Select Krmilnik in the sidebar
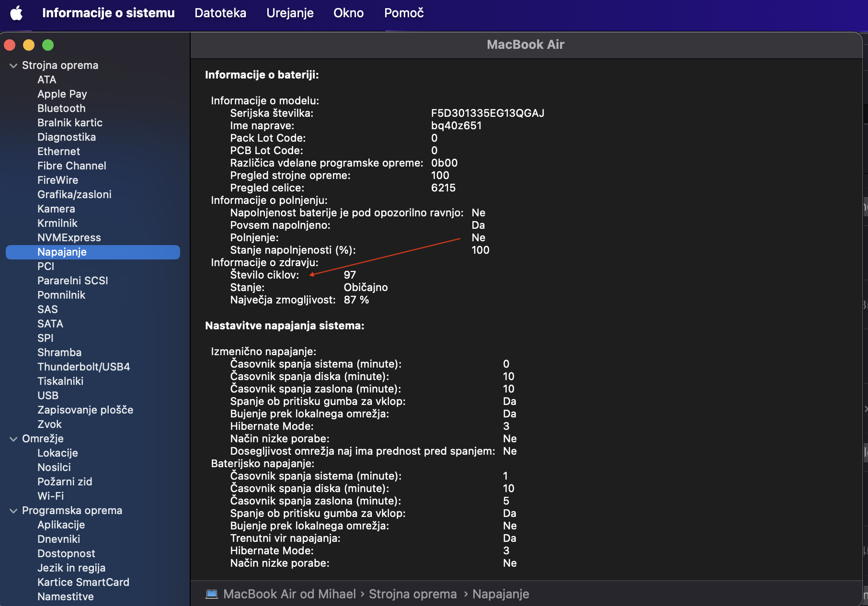 tap(57, 223)
